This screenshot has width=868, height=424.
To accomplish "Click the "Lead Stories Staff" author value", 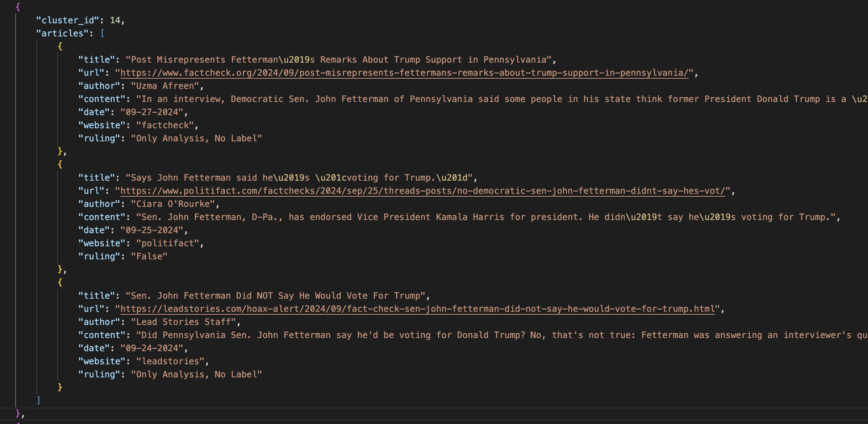I will tap(184, 322).
